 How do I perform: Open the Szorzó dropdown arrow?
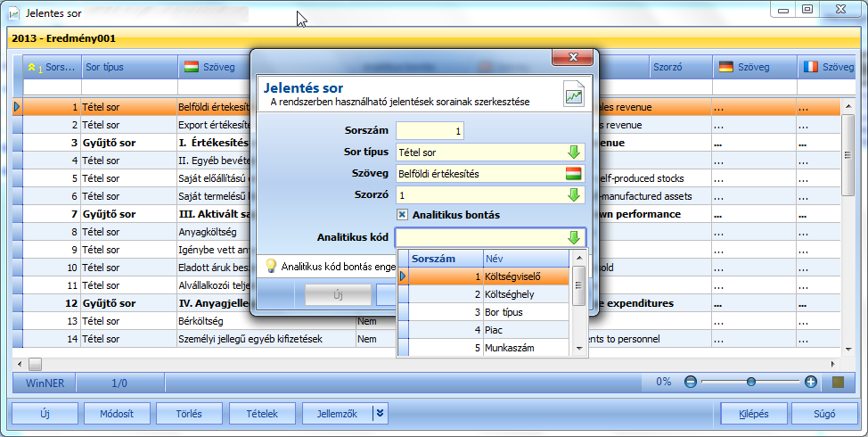(x=574, y=195)
